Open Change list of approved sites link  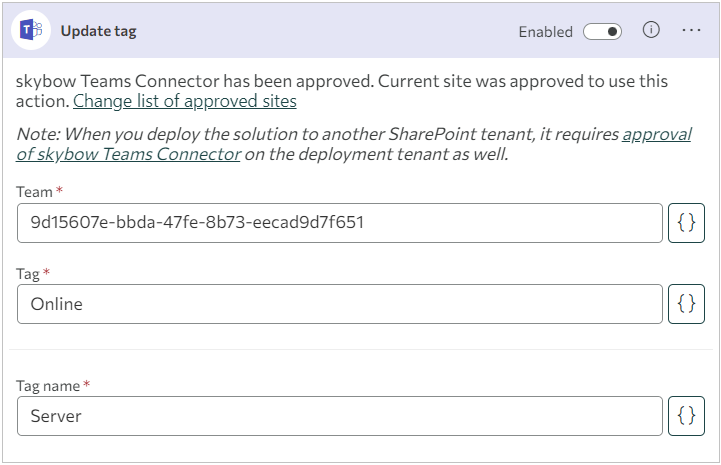[x=185, y=101]
